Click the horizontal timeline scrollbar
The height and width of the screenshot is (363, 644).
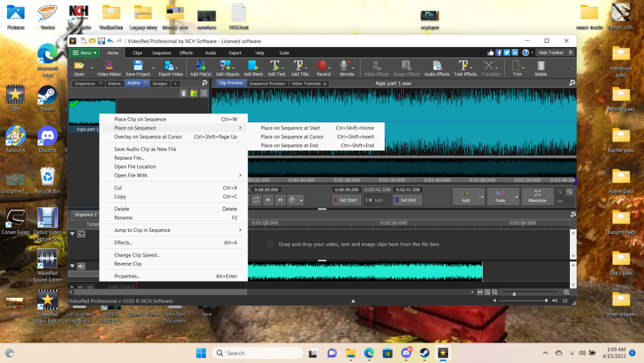[160, 292]
